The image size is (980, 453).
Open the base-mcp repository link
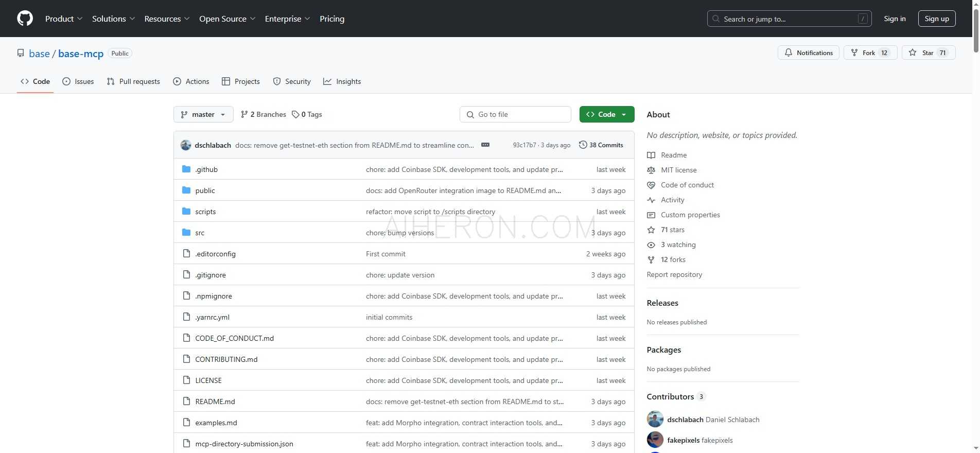coord(81,54)
